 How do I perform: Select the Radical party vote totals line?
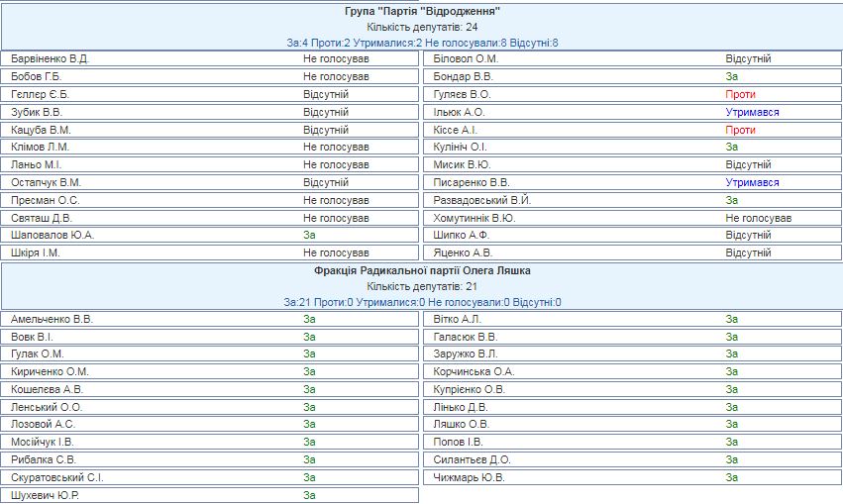tap(421, 303)
